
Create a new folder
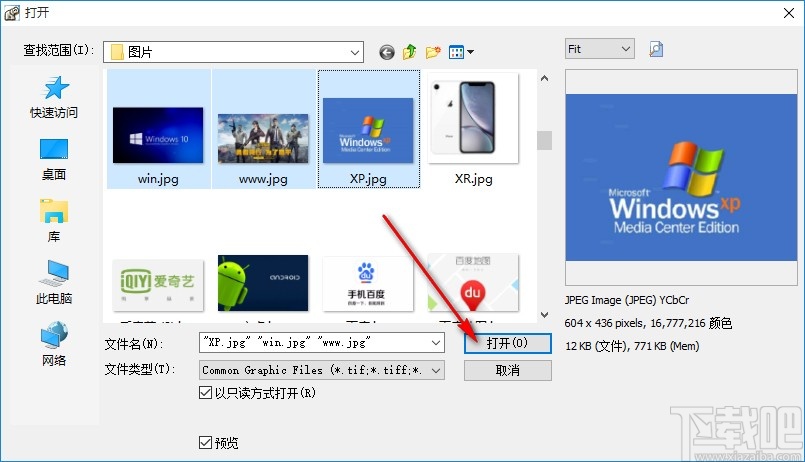(x=433, y=52)
